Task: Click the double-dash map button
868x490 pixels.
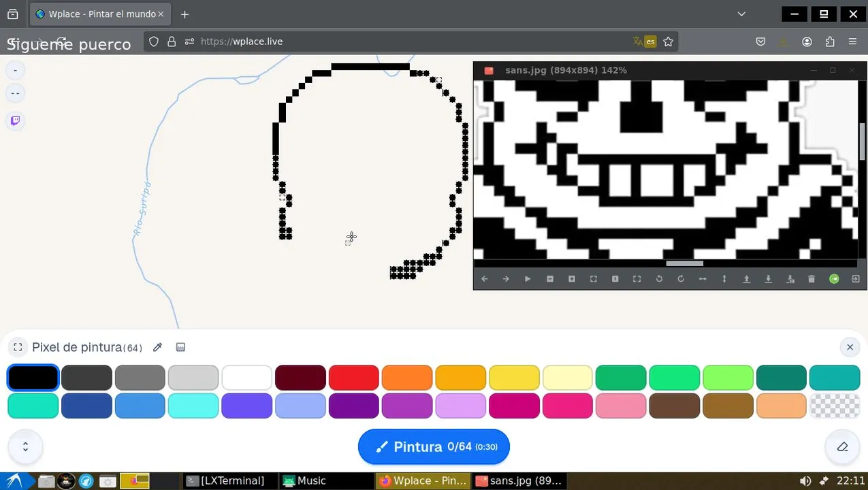Action: 15,93
